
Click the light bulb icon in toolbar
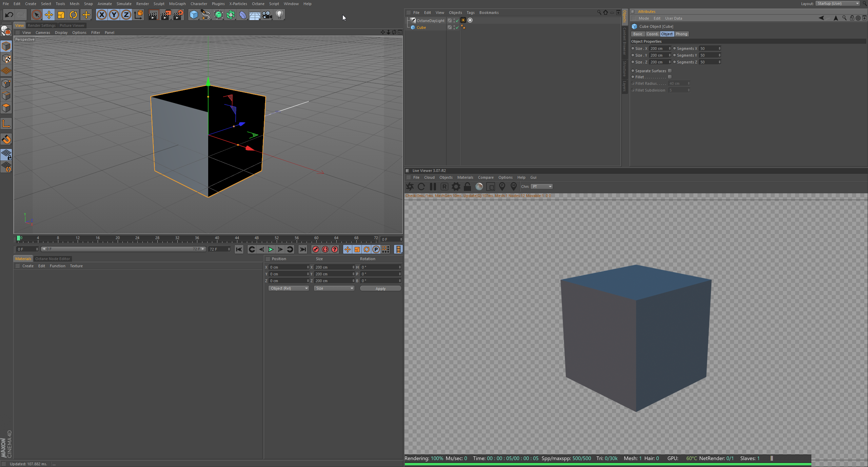tap(279, 15)
